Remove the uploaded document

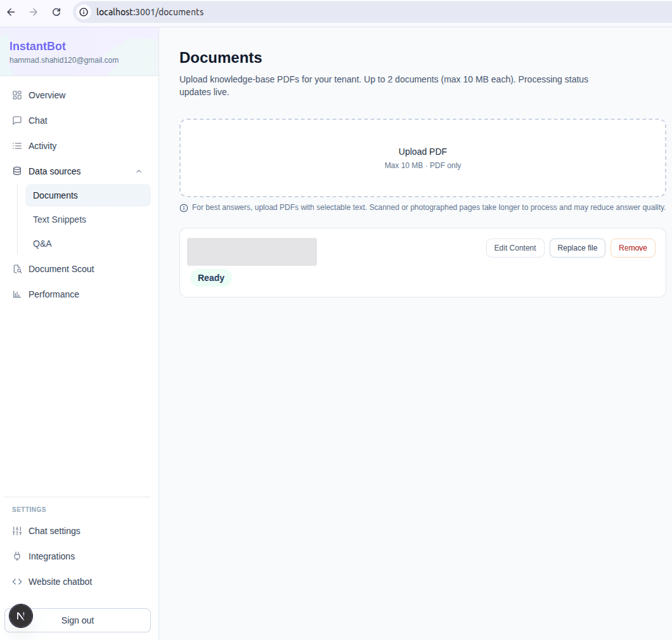pyautogui.click(x=633, y=248)
